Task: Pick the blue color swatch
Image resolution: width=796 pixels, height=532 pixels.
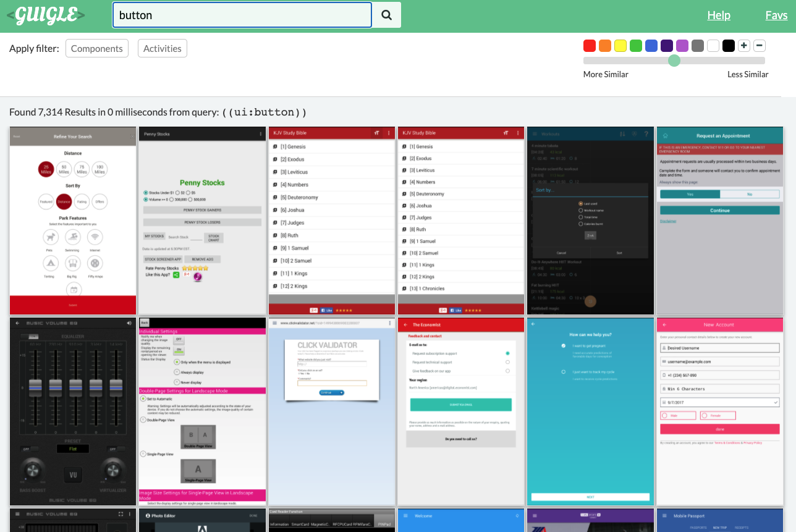Action: [x=651, y=46]
